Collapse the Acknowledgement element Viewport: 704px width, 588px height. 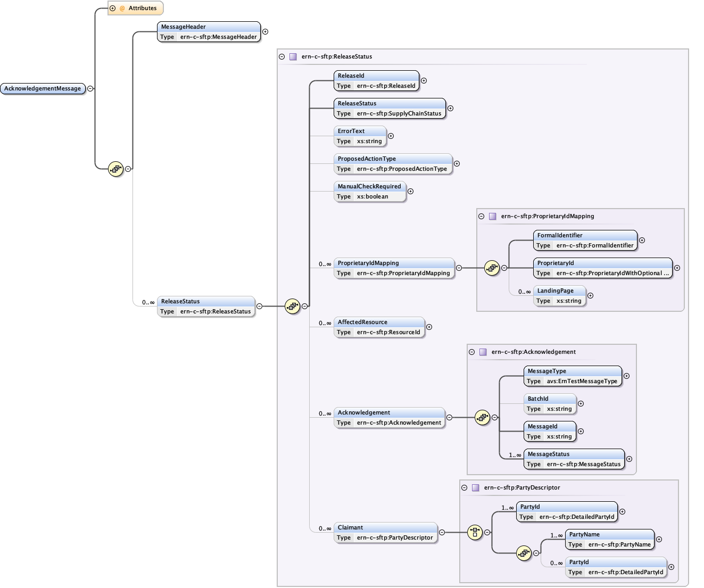(449, 418)
